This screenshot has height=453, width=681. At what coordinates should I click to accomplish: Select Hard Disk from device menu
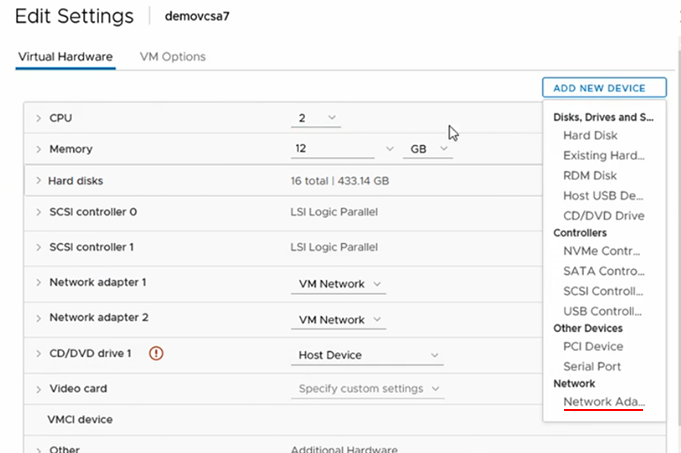pos(590,136)
